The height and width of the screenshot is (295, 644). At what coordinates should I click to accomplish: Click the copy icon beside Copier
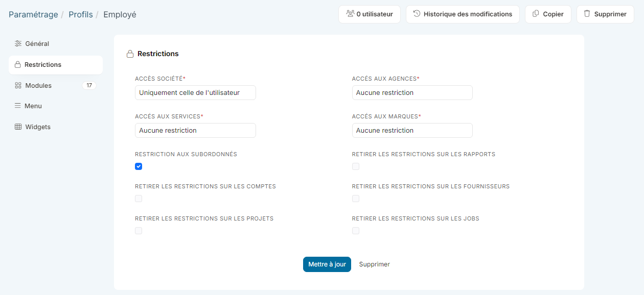point(536,14)
